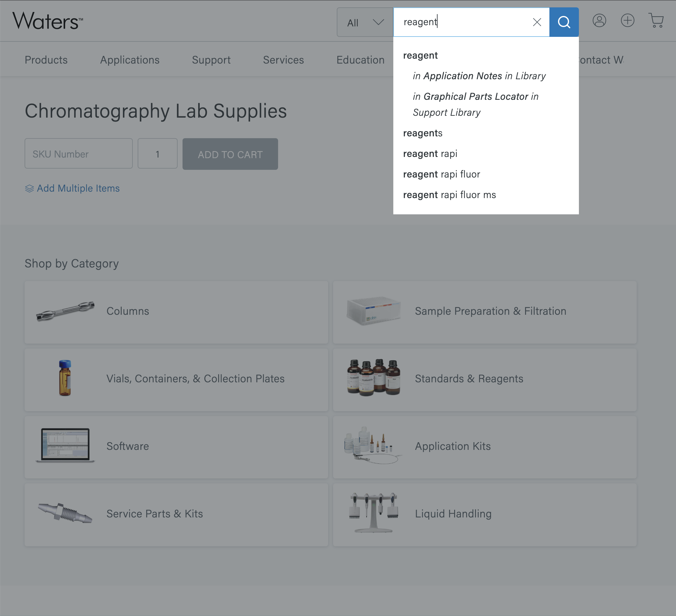
Task: Click the blue search magnifier button
Action: [x=564, y=22]
